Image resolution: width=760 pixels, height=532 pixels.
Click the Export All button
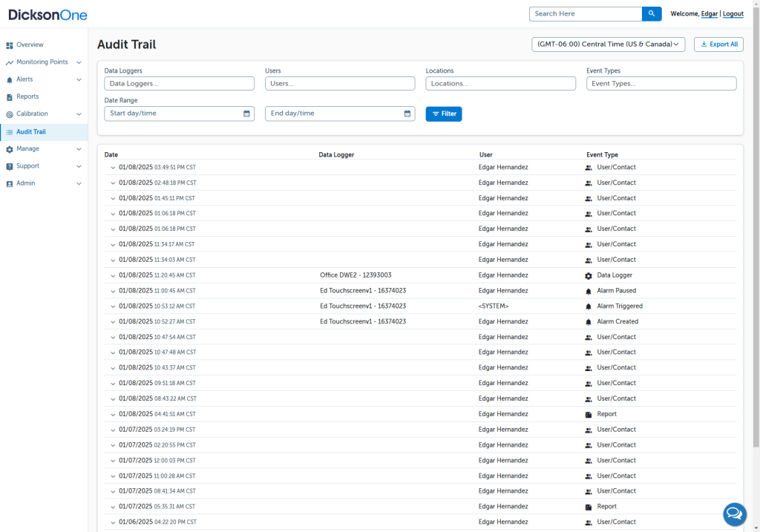tap(718, 45)
